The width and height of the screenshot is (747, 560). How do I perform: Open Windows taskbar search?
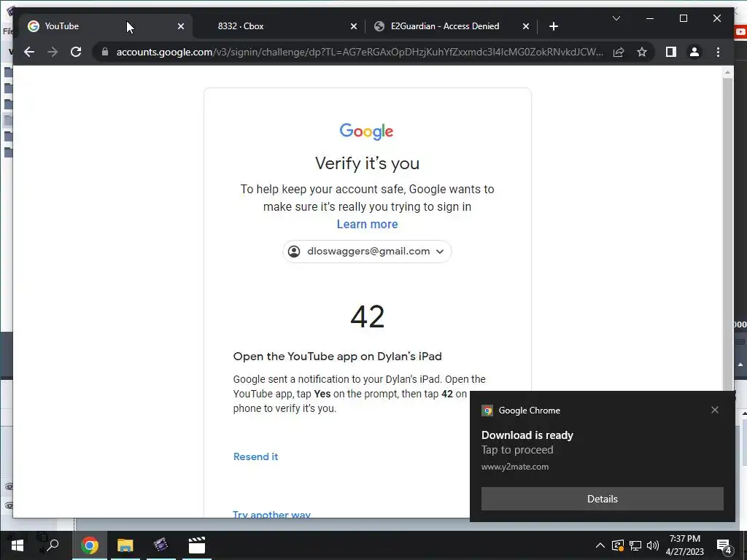coord(53,545)
